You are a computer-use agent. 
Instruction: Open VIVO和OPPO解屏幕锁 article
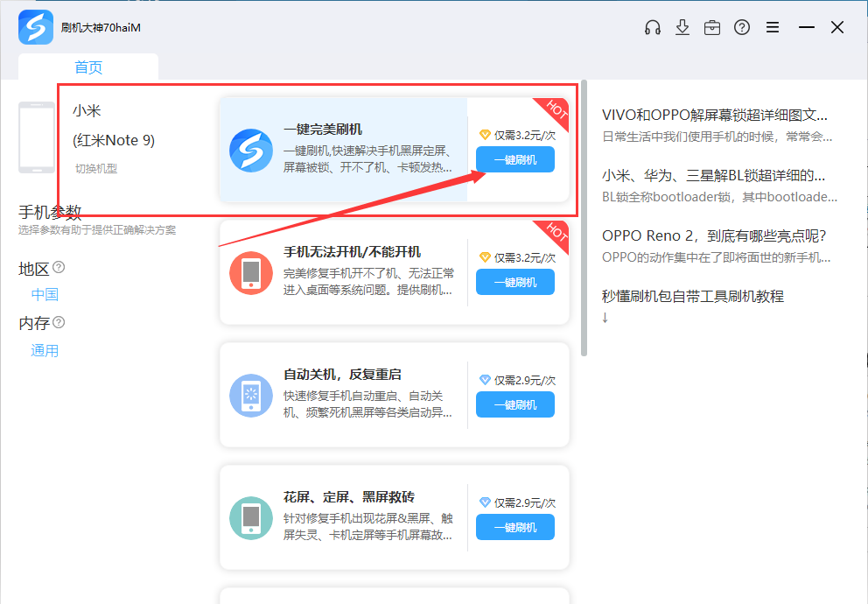point(715,115)
